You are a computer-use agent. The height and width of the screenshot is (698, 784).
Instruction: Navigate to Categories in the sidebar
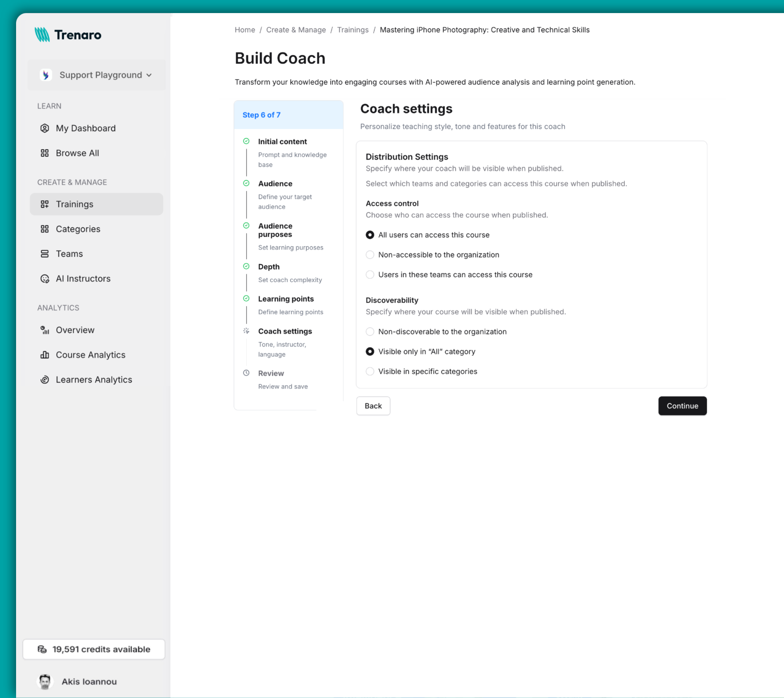click(78, 229)
